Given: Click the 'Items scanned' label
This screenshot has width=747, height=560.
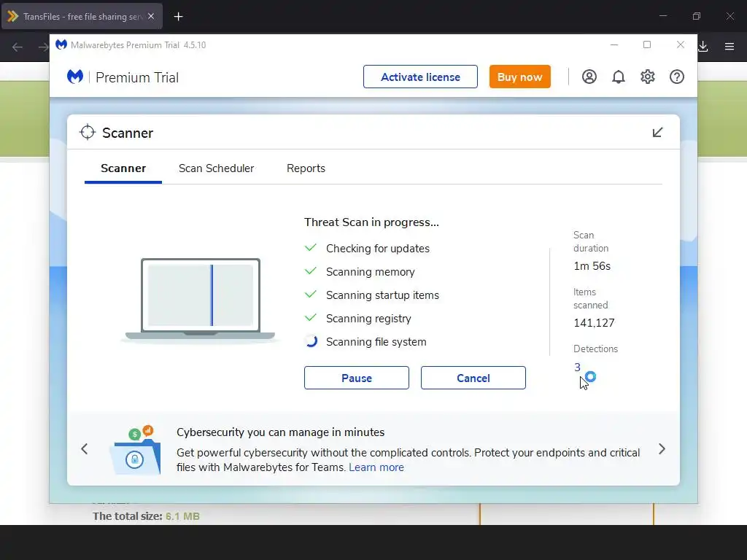Looking at the screenshot, I should click(591, 298).
